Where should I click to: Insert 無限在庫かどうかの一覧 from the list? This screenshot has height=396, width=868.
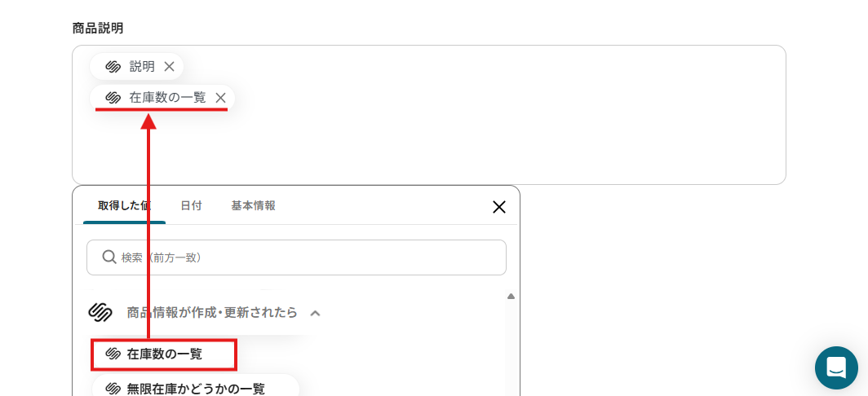tap(196, 388)
